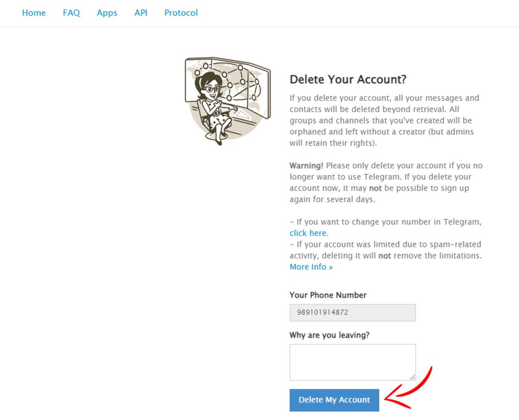519x420 pixels.
Task: Open the "More Info »" link
Action: pos(311,267)
